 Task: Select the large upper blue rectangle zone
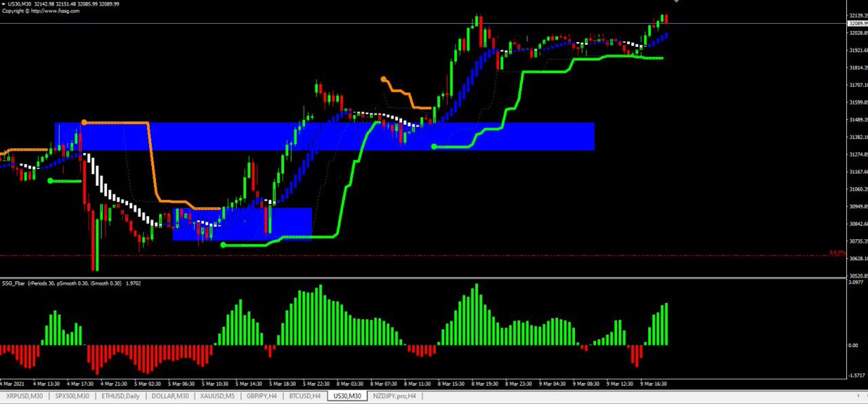[x=324, y=137]
